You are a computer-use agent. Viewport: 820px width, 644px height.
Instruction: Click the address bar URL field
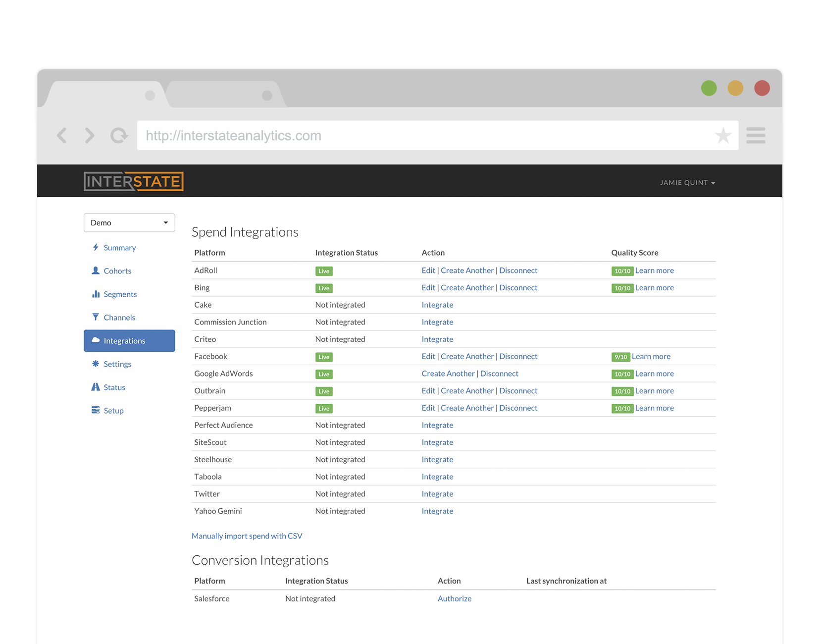(x=438, y=135)
